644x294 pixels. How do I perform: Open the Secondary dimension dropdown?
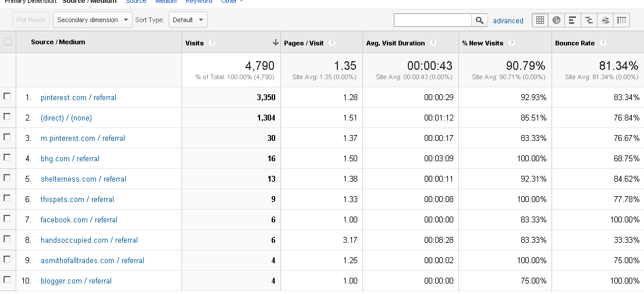coord(93,20)
